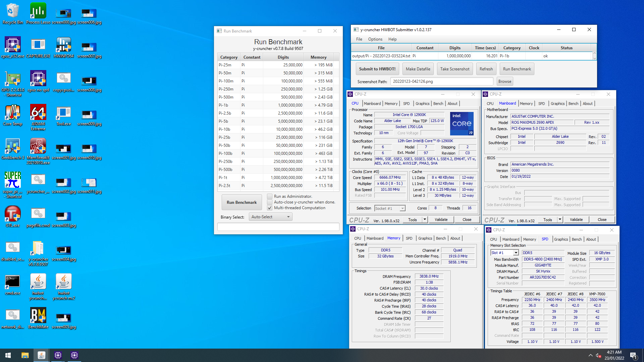Open Slot #1 memory slot dropdown
This screenshot has height=362, width=644.
(x=504, y=253)
